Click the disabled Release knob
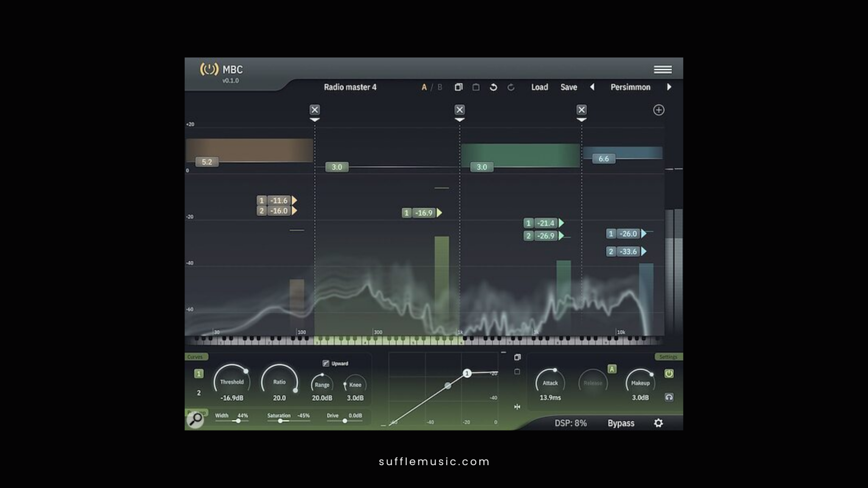This screenshot has height=488, width=868. pyautogui.click(x=593, y=383)
